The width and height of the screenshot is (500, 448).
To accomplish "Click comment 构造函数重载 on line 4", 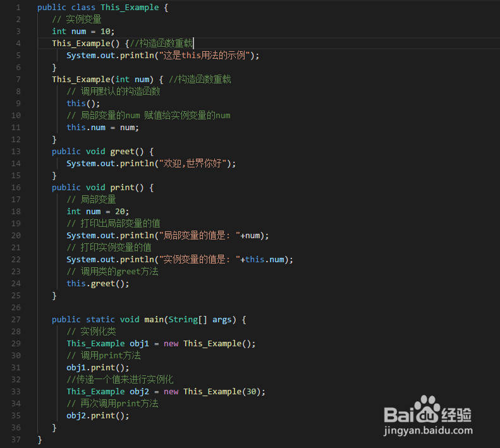I will tap(161, 44).
